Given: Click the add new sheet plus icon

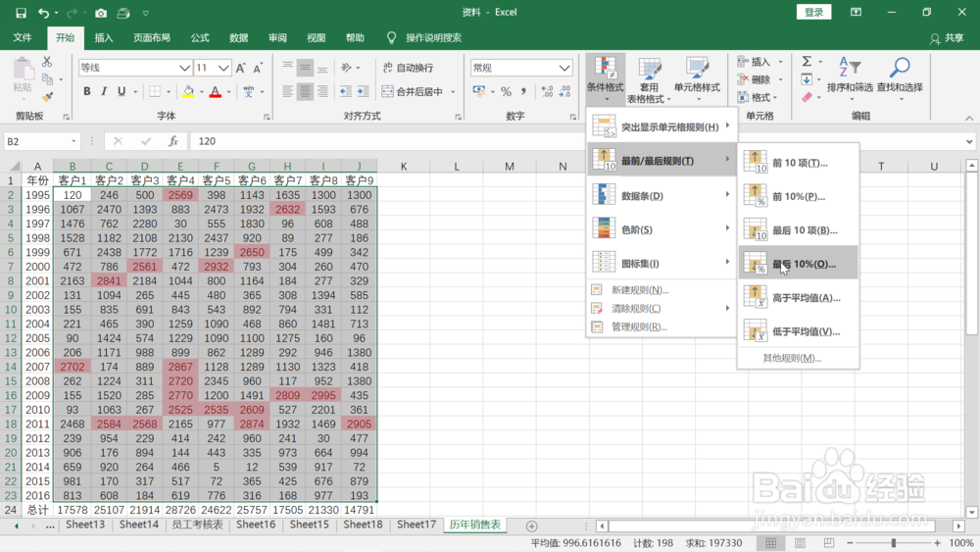Looking at the screenshot, I should [x=531, y=527].
